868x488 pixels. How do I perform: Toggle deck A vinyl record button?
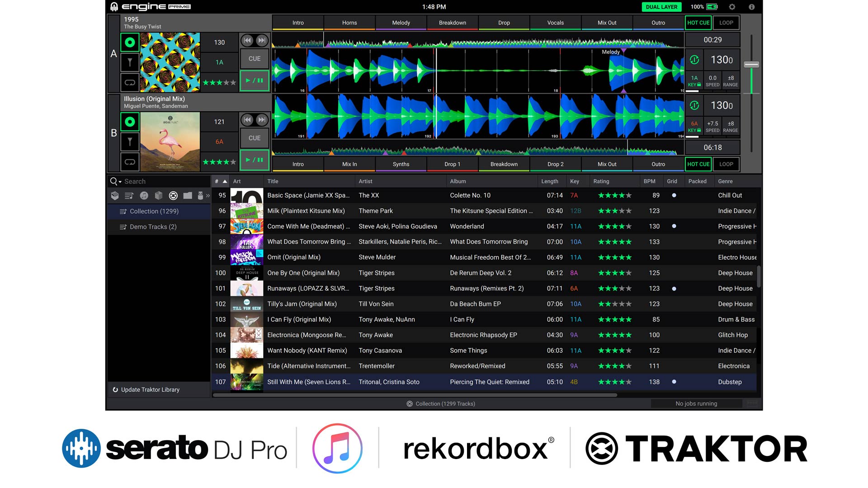(130, 42)
